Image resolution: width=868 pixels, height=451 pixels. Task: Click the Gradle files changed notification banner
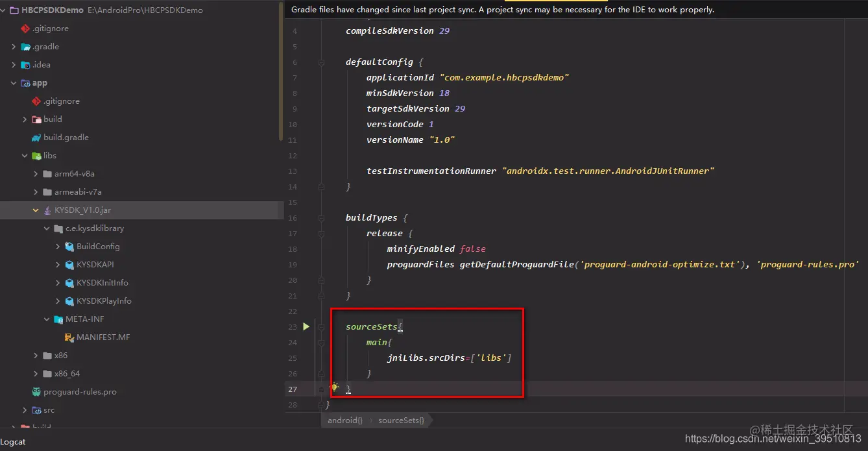576,10
